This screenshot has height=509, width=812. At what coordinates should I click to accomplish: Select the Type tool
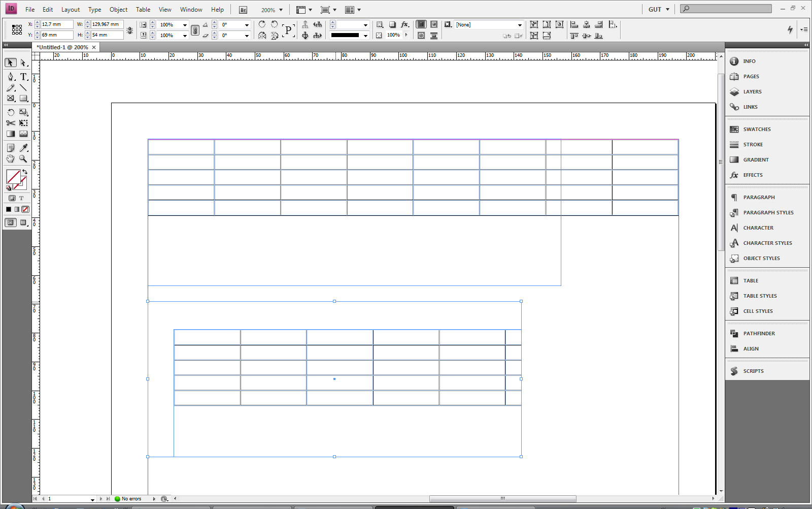pyautogui.click(x=23, y=77)
